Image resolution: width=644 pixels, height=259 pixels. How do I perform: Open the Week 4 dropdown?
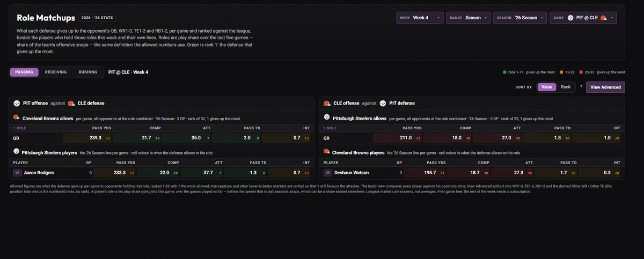pyautogui.click(x=420, y=18)
